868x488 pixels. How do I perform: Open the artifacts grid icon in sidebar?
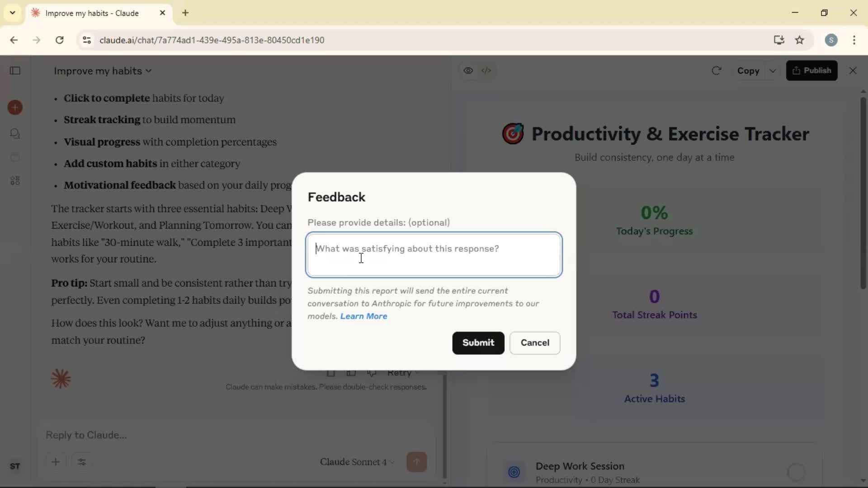click(15, 181)
